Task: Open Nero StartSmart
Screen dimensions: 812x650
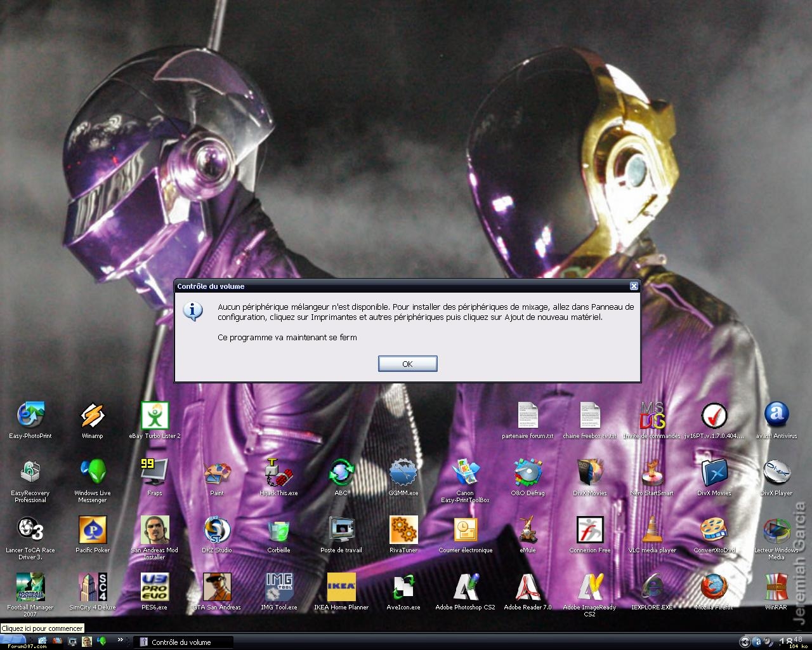Action: [x=652, y=477]
